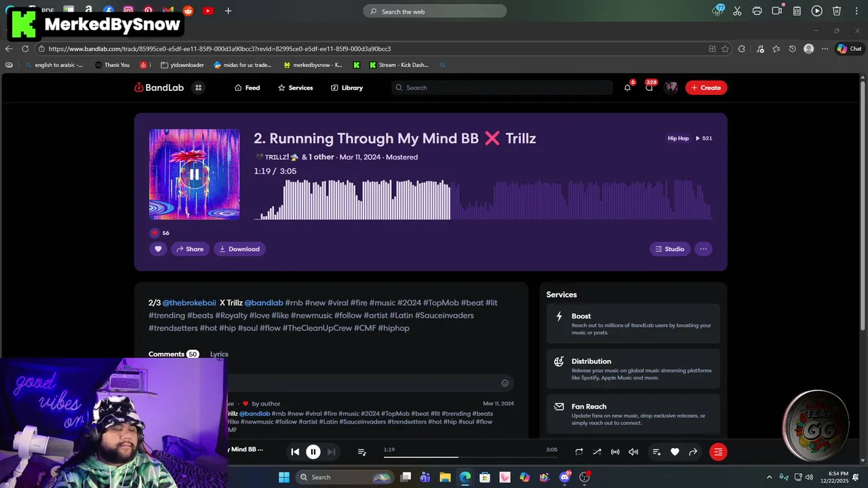Open the browser three-dot settings menu
This screenshot has height=488, width=868.
pos(825,49)
